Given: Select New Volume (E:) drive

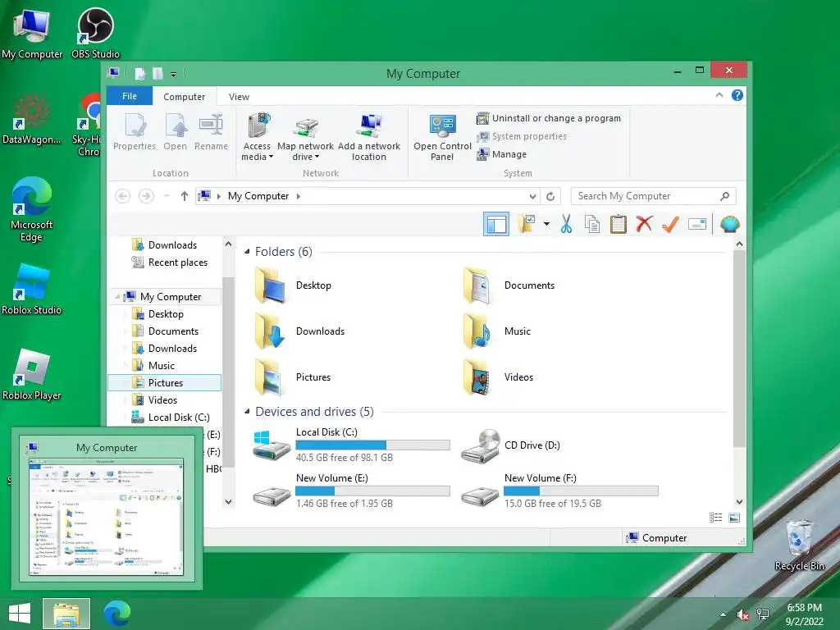Looking at the screenshot, I should (x=351, y=491).
